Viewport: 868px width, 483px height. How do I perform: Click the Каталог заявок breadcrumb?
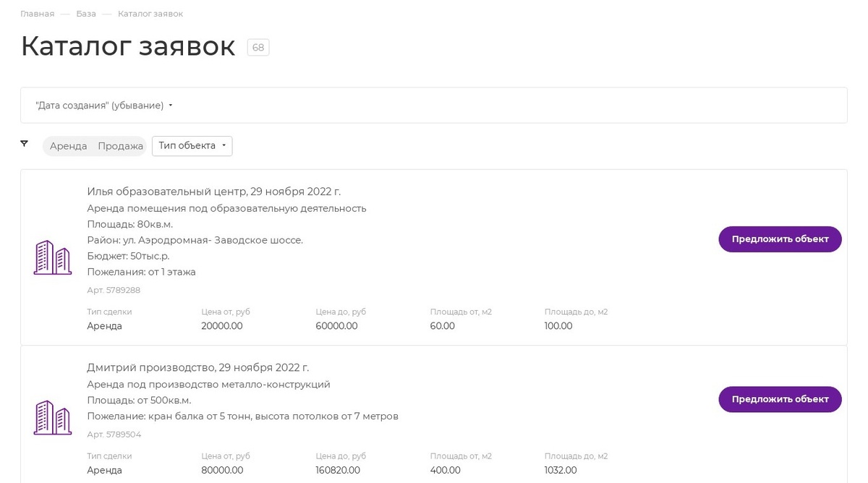[x=150, y=14]
